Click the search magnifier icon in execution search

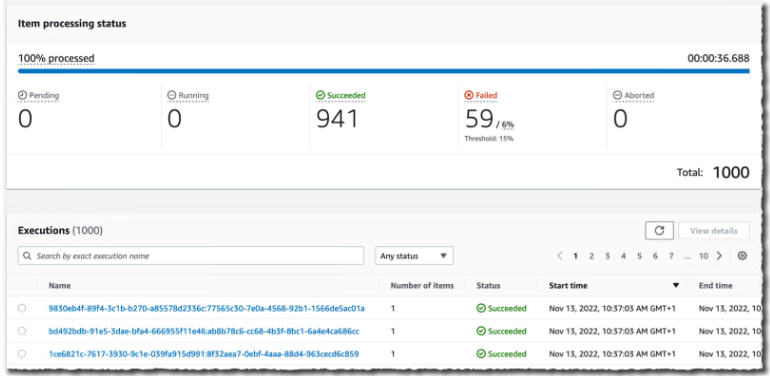tap(28, 256)
